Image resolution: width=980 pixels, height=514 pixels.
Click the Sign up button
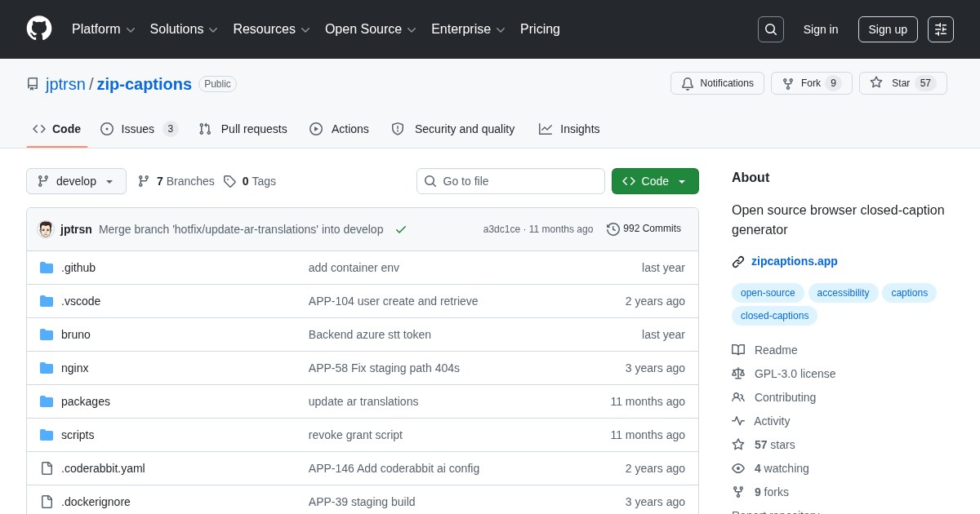[888, 29]
